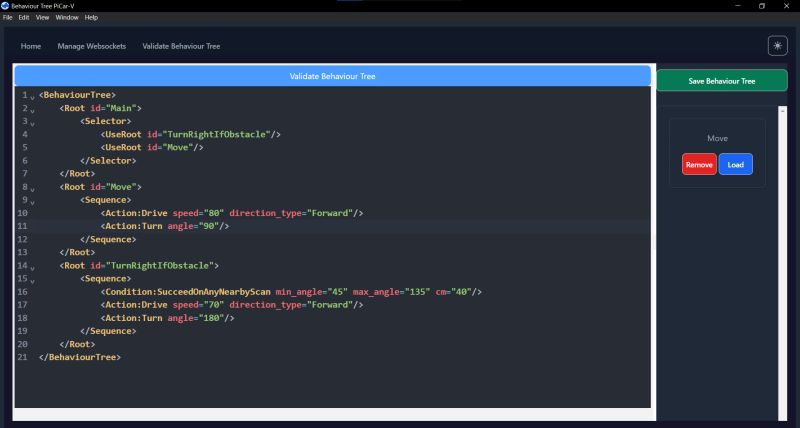Collapse the BehaviourTree fold arrow on line 1
This screenshot has height=428, width=800.
click(32, 97)
